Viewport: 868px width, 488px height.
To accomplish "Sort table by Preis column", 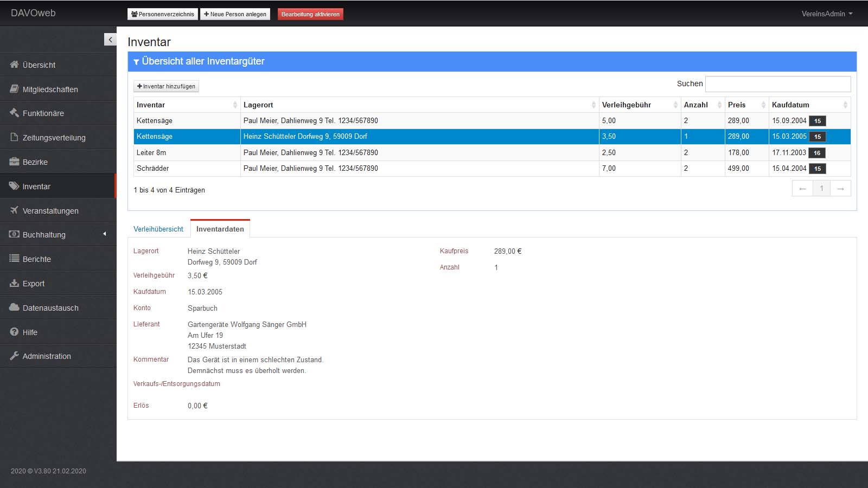I will click(746, 105).
